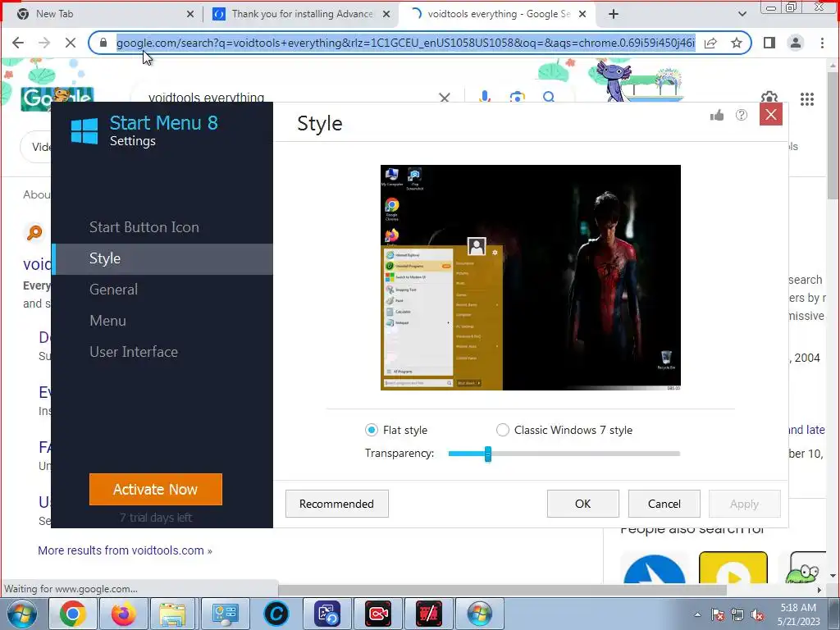
Task: Show hidden tray icons arrow
Action: (697, 614)
